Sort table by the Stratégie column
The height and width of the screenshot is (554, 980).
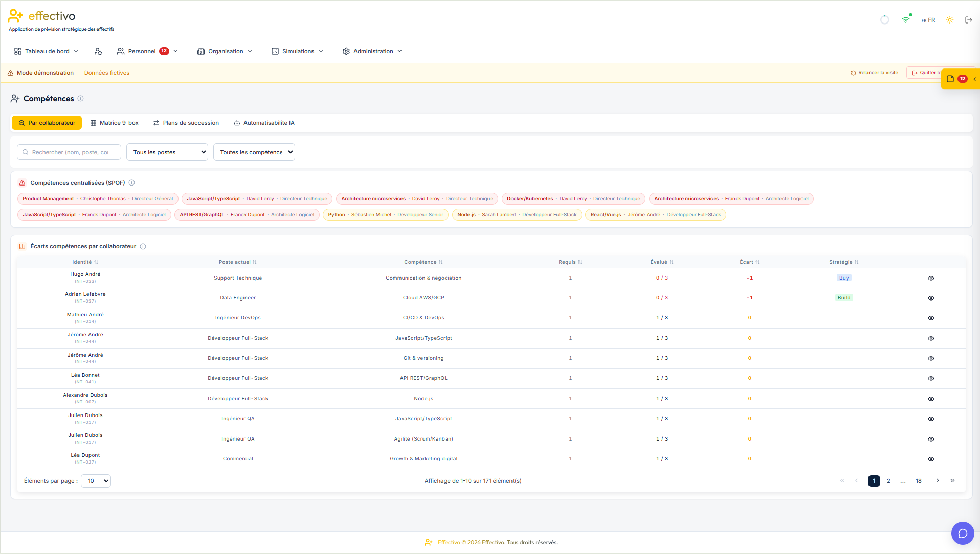pyautogui.click(x=844, y=262)
